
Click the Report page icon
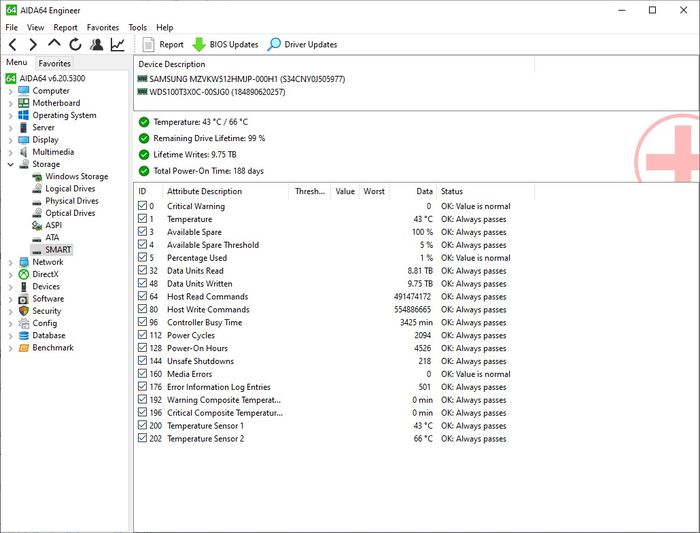pos(148,44)
